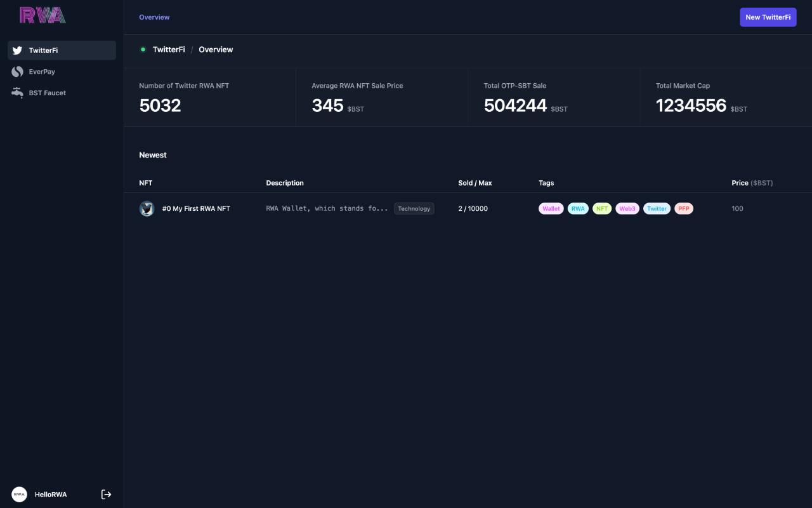Select the RWA tag pill
Viewport: 812px width, 508px height.
[577, 208]
